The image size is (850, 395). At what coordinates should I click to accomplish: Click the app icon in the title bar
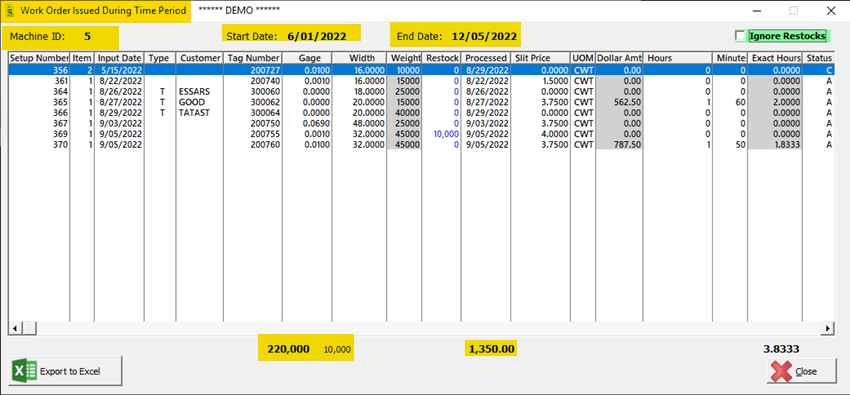coord(9,10)
